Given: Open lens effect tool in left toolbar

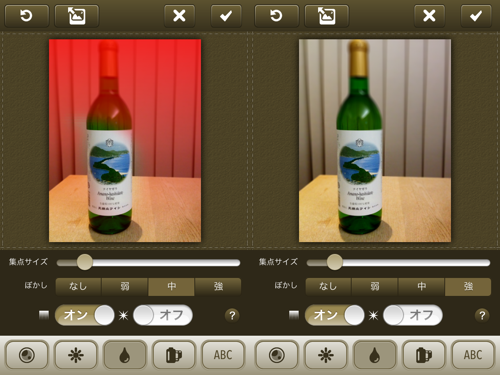Looking at the screenshot, I should pyautogui.click(x=27, y=355).
